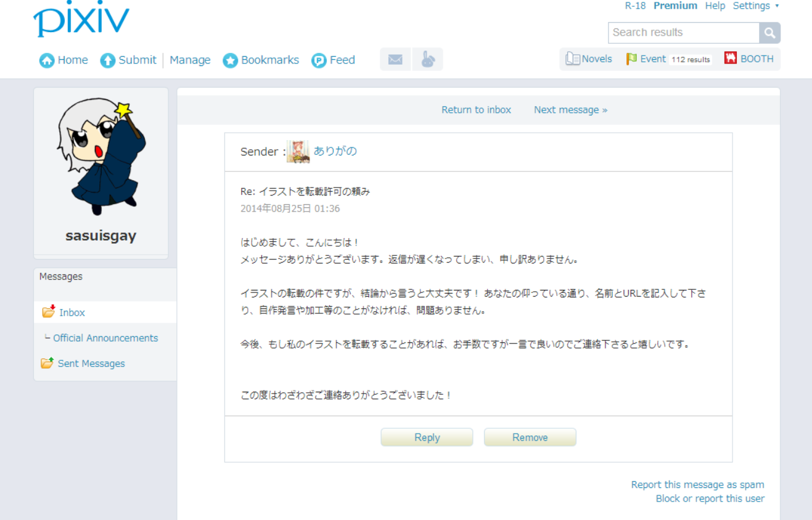The width and height of the screenshot is (812, 520).
Task: Click the Bookmarks star icon
Action: pyautogui.click(x=231, y=60)
